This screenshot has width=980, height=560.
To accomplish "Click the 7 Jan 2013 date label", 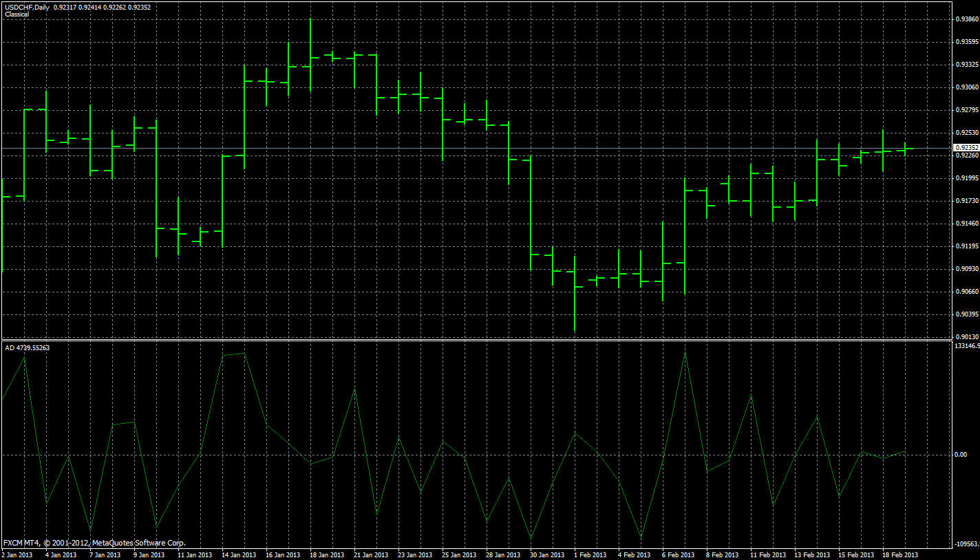I will (x=105, y=555).
